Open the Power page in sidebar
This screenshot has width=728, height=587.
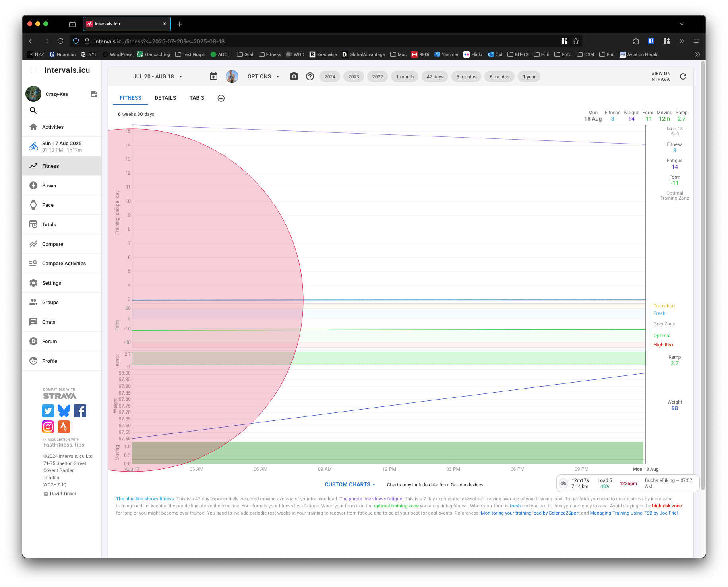point(49,185)
